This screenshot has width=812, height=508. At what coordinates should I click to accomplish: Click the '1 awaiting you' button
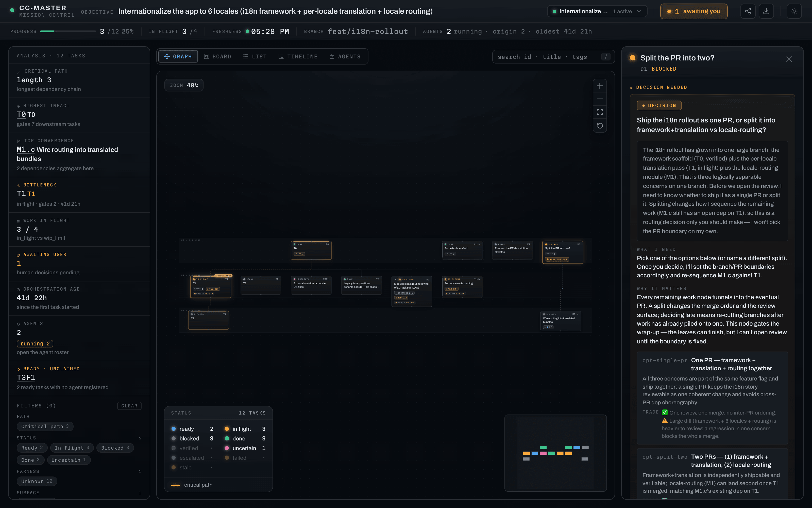(x=693, y=11)
